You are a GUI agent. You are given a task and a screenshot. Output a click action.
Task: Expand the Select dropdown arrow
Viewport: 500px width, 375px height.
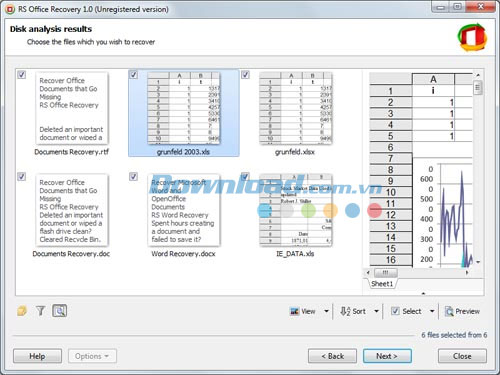[432, 311]
